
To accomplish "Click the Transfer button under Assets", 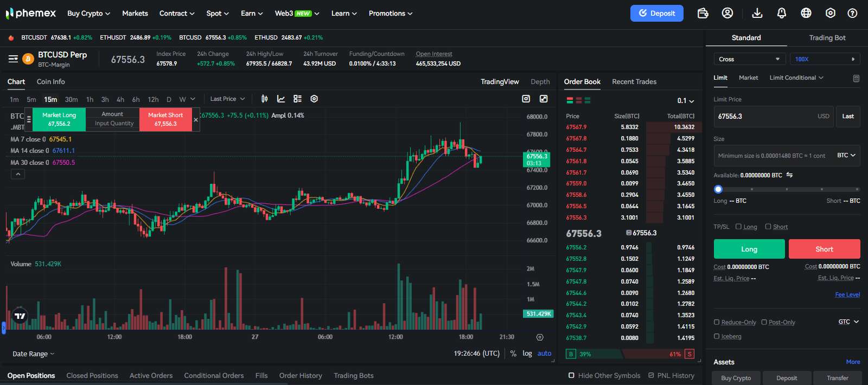I will tap(837, 378).
